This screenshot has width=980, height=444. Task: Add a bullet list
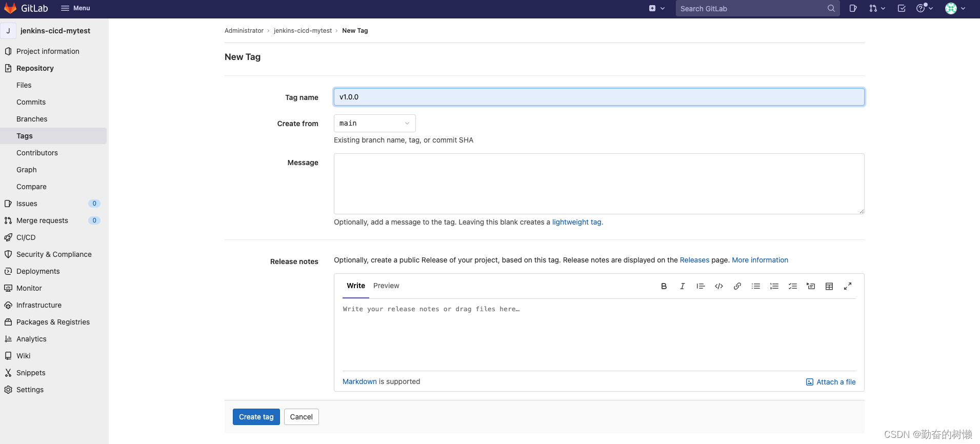pos(756,286)
